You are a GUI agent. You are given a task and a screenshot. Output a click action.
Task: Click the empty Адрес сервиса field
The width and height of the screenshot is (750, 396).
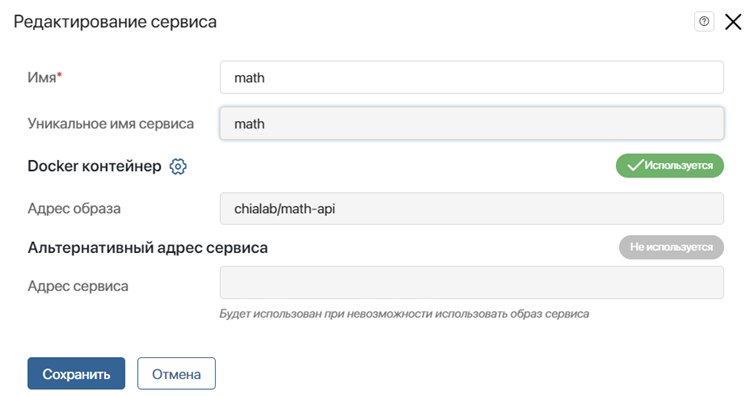point(472,283)
